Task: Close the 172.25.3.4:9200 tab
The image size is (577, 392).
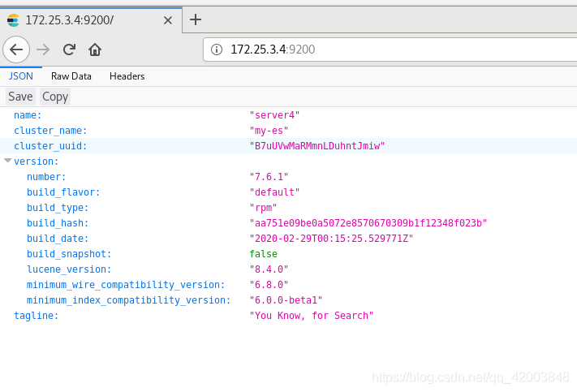Action: [x=168, y=20]
